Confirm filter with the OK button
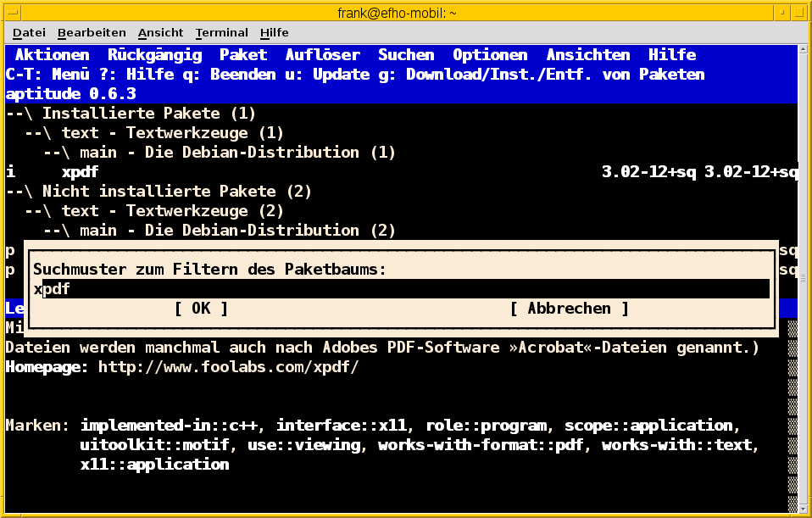812x518 pixels. click(205, 309)
